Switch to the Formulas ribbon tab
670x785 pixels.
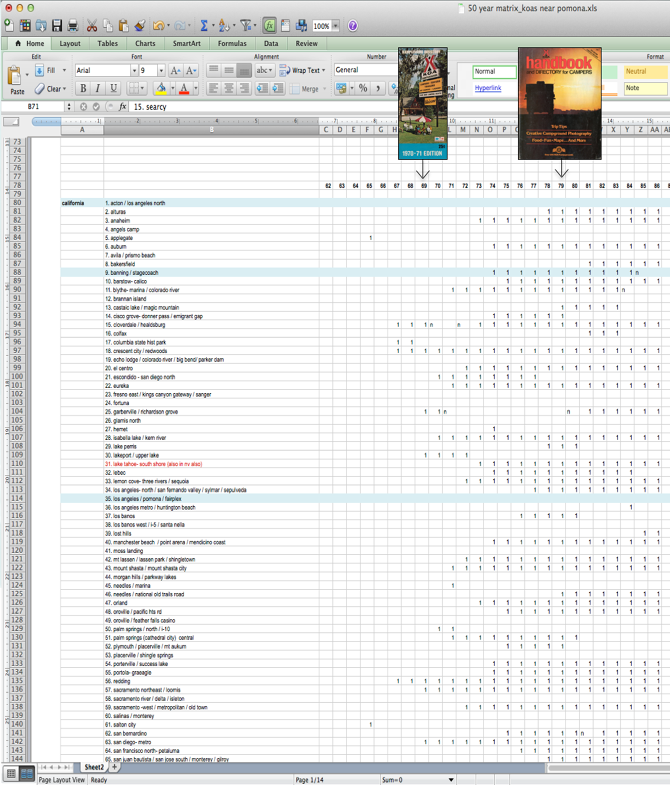232,44
